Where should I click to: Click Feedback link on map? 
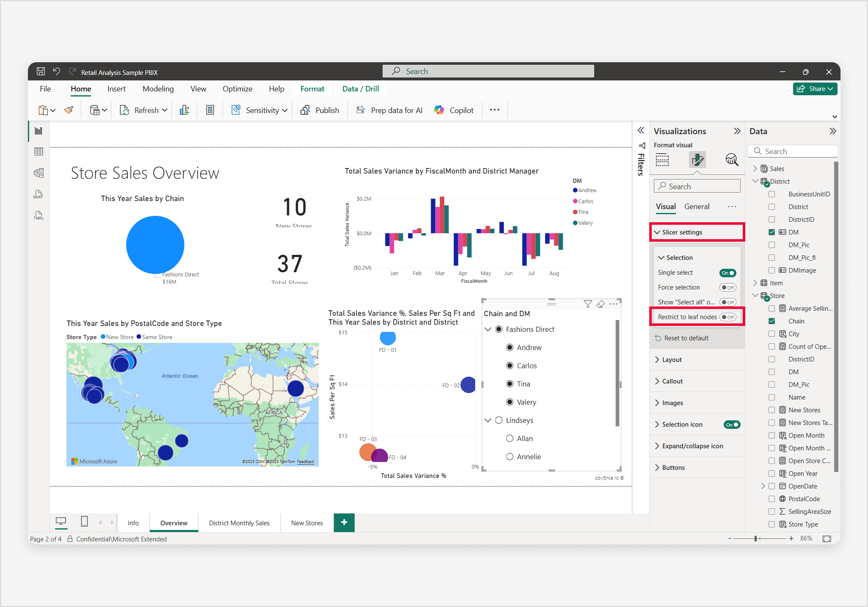click(306, 462)
